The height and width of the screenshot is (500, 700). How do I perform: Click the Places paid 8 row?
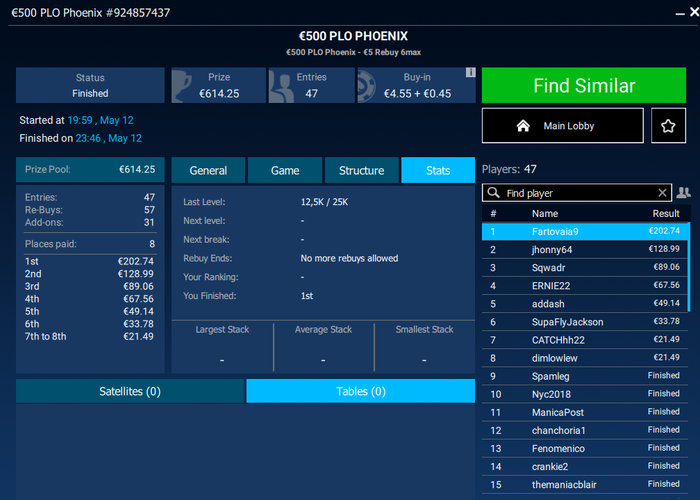tap(89, 244)
